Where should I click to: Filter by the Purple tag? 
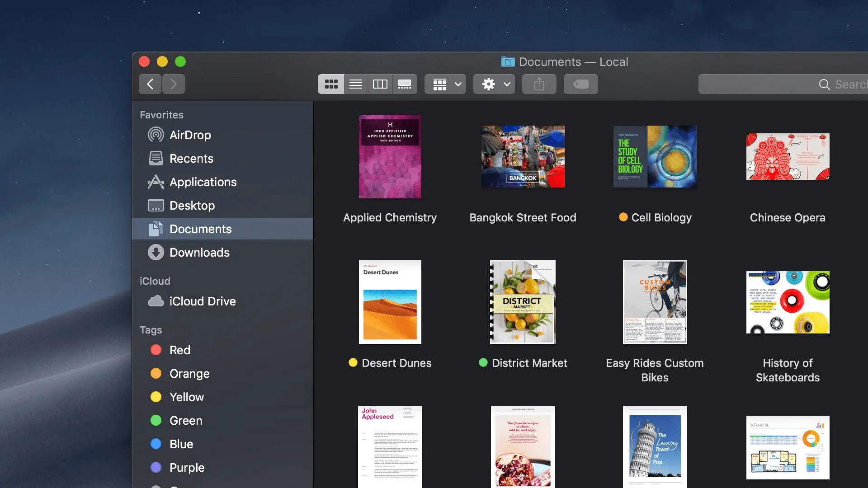click(x=186, y=468)
